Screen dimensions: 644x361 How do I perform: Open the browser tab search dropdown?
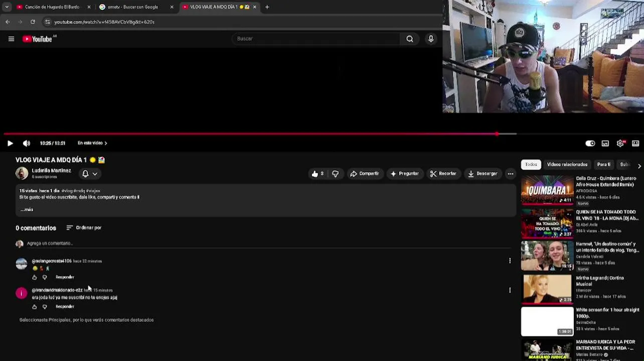point(7,7)
